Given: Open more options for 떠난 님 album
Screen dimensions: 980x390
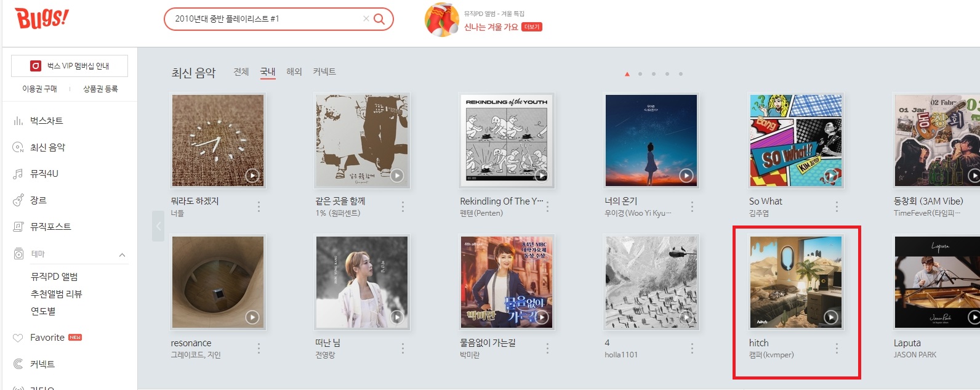Looking at the screenshot, I should pos(403,349).
